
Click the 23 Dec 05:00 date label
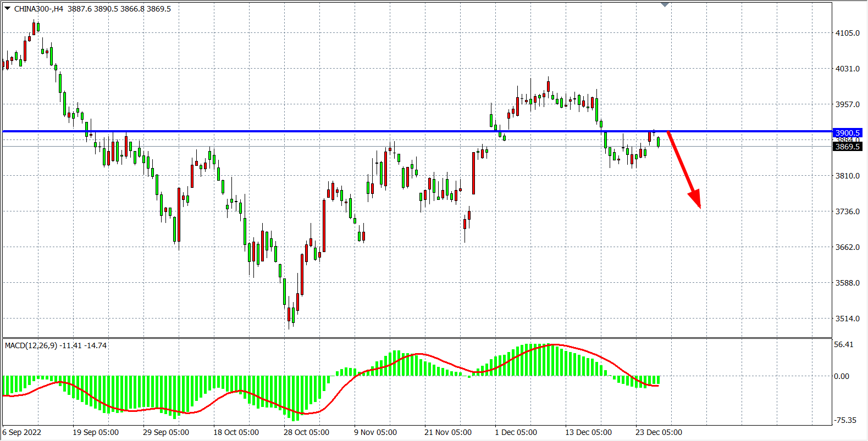pos(658,432)
